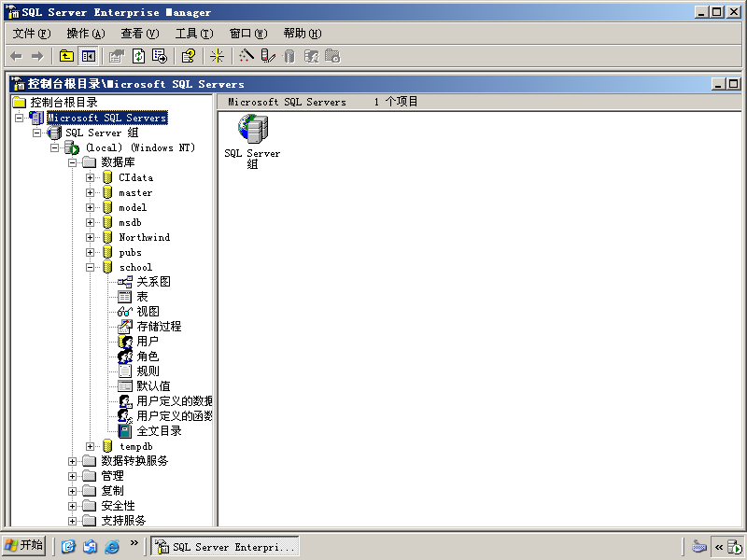Click the Properties toolbar icon
747x560 pixels.
pos(116,56)
